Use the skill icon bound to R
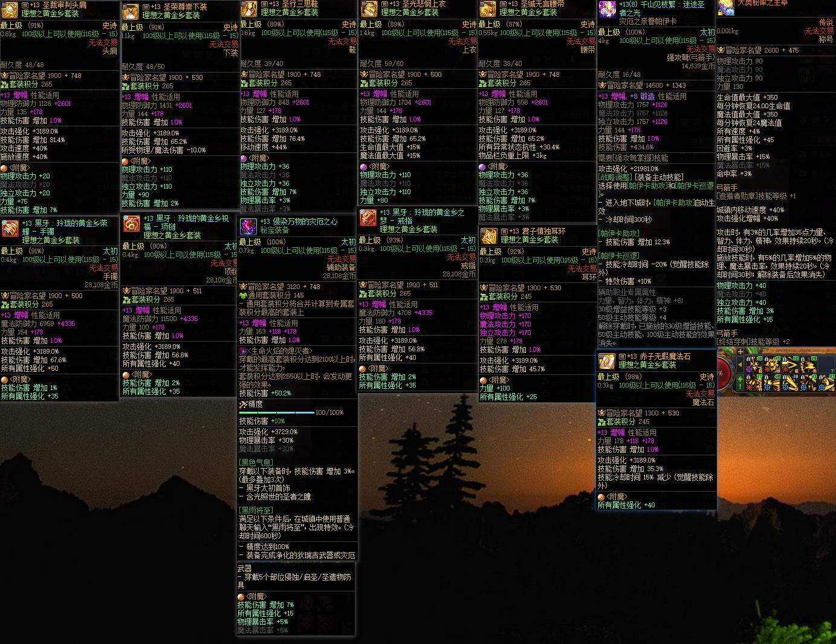Viewport: 836px width, 644px height. 808,365
